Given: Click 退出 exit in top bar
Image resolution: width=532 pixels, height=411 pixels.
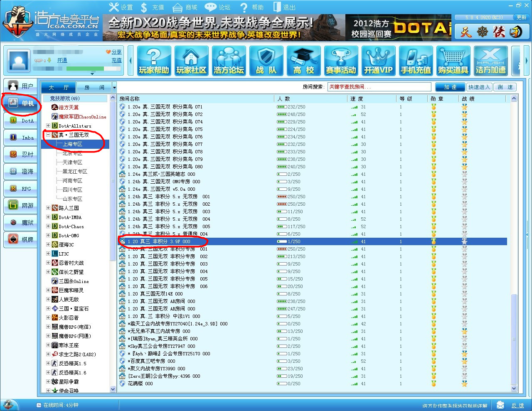Looking at the screenshot, I should (x=284, y=7).
